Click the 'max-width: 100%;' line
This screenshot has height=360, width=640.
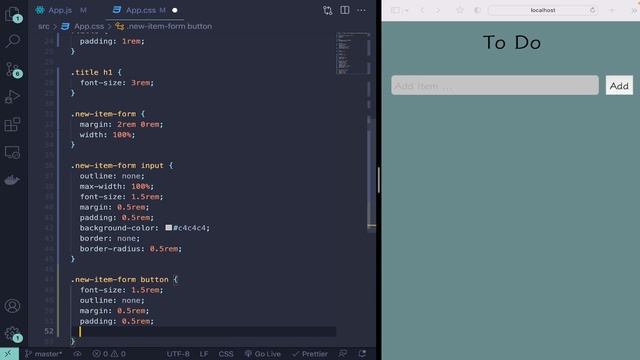[x=117, y=186]
